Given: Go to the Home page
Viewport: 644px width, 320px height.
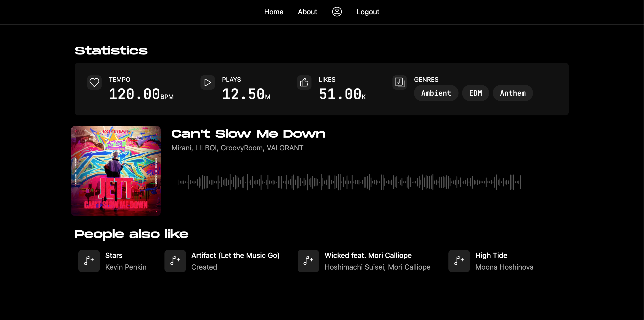Looking at the screenshot, I should click(x=273, y=12).
